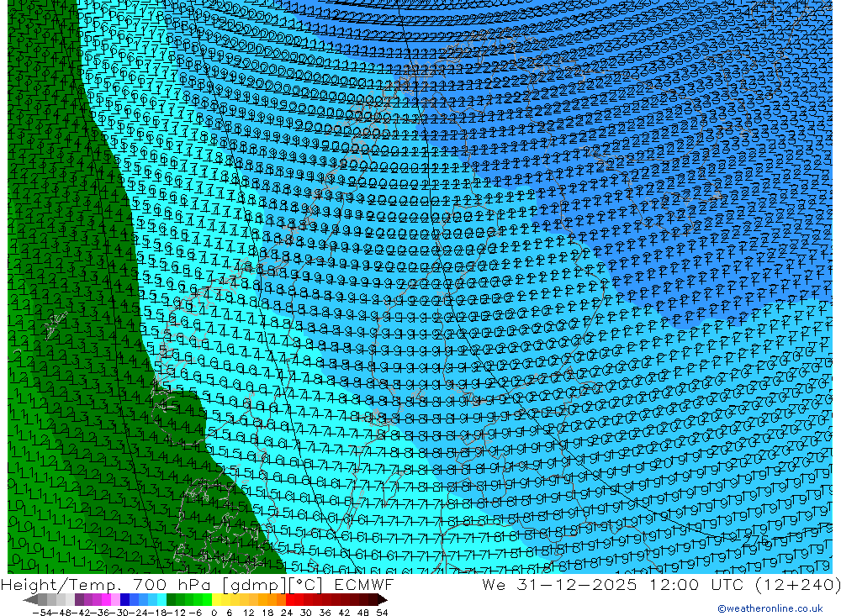Viewport: 841px width, 616px height.
Task: Click the ECMWF model name in title
Action: [363, 585]
